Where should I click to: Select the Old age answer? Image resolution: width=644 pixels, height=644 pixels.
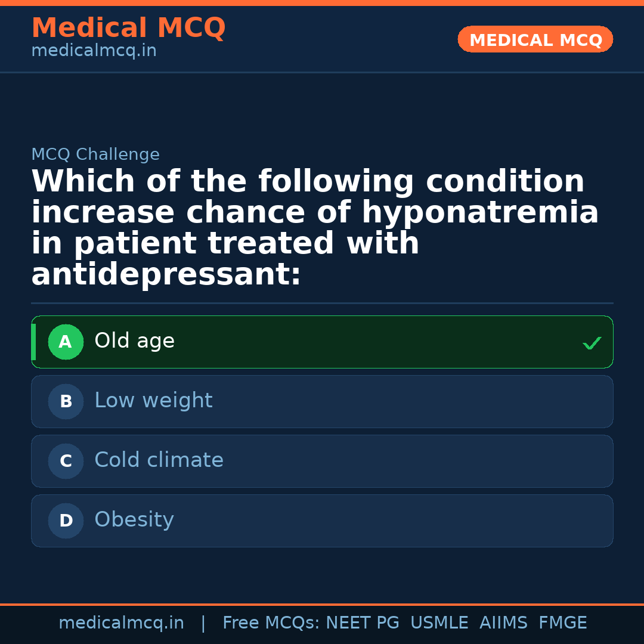pos(134,341)
